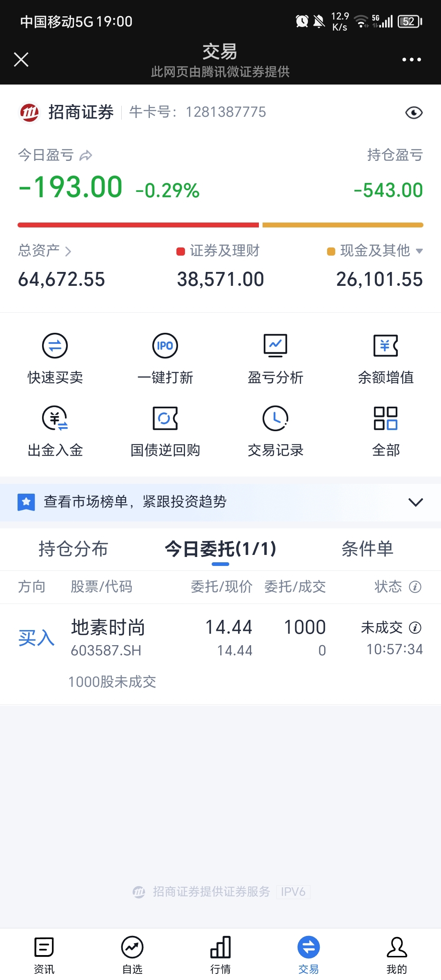Share today's profit via arrow icon
The width and height of the screenshot is (441, 980).
(x=86, y=156)
